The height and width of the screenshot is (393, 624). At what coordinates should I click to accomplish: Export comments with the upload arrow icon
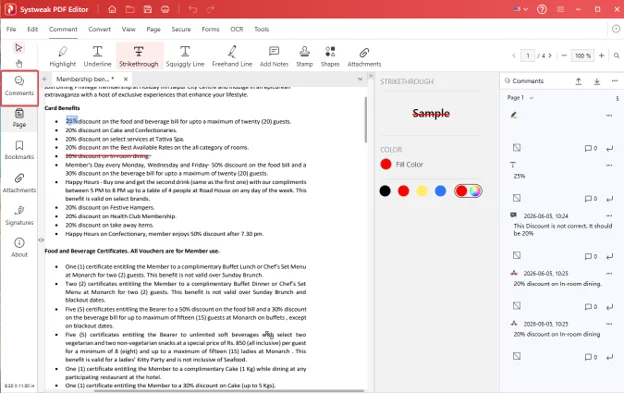point(578,81)
